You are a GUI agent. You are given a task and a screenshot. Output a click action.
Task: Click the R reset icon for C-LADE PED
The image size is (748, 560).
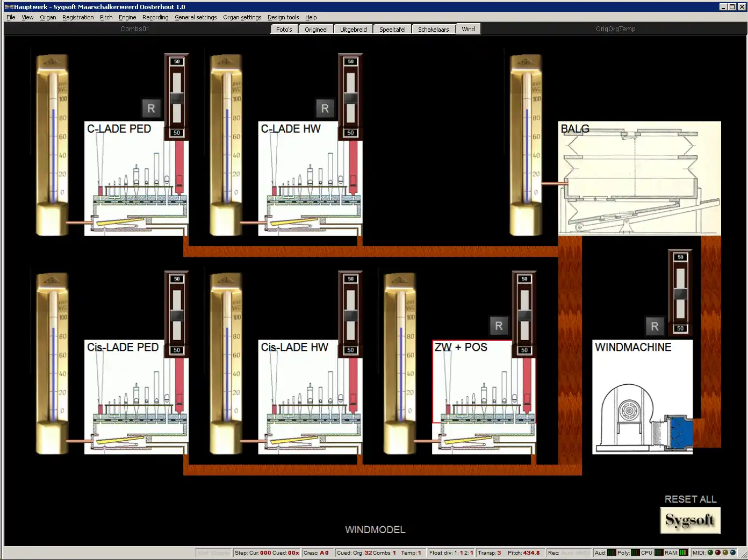151,109
